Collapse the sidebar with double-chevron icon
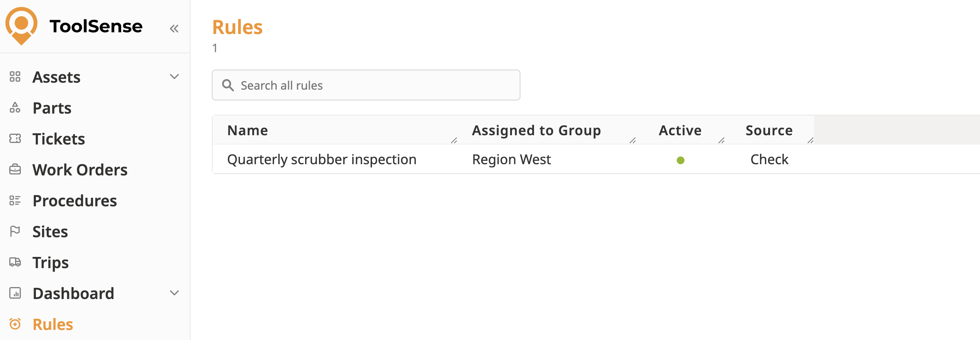Image resolution: width=980 pixels, height=340 pixels. [174, 29]
